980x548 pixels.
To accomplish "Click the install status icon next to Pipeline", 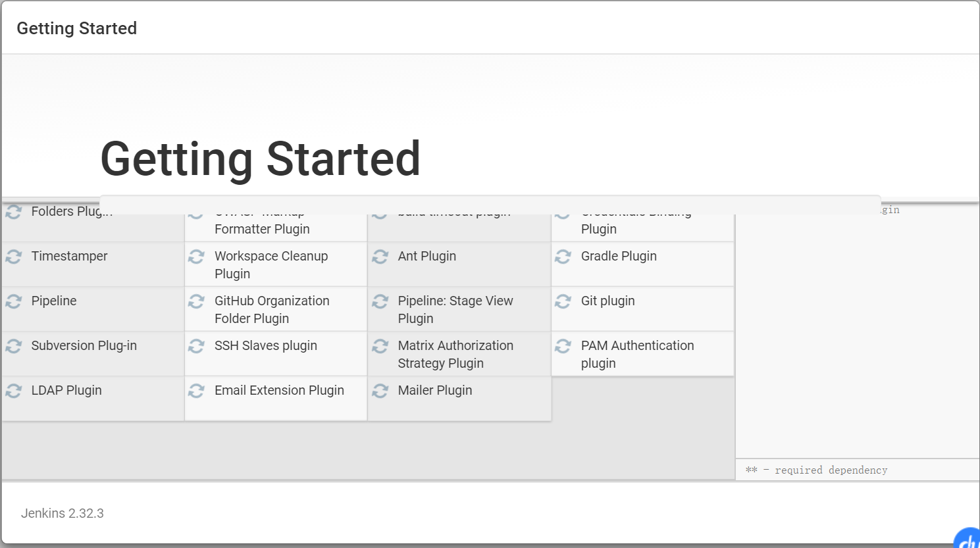I will click(14, 301).
